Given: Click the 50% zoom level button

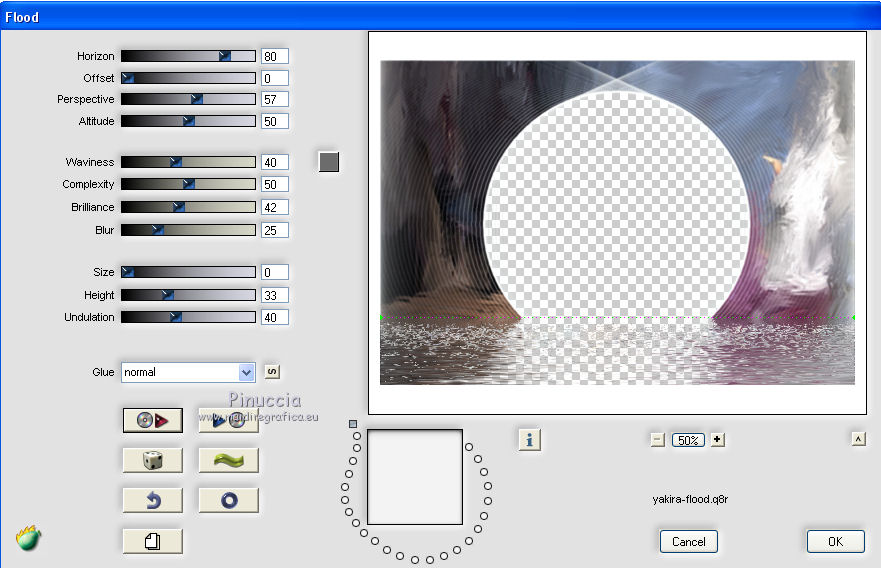Looking at the screenshot, I should coord(688,440).
